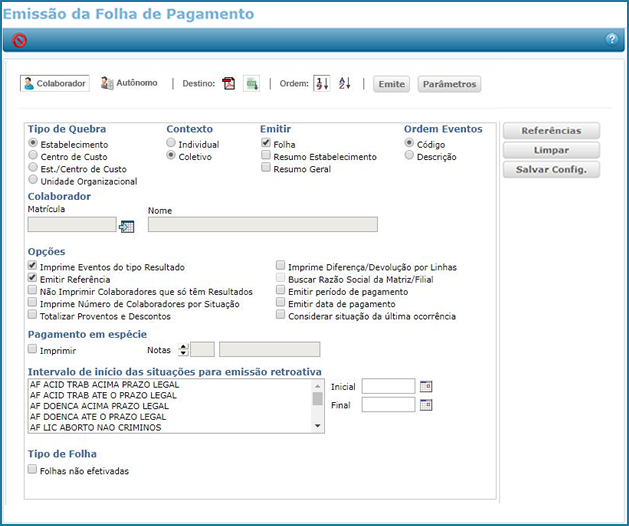Uncheck Emitir Referência option
This screenshot has height=526, width=629.
(x=33, y=280)
